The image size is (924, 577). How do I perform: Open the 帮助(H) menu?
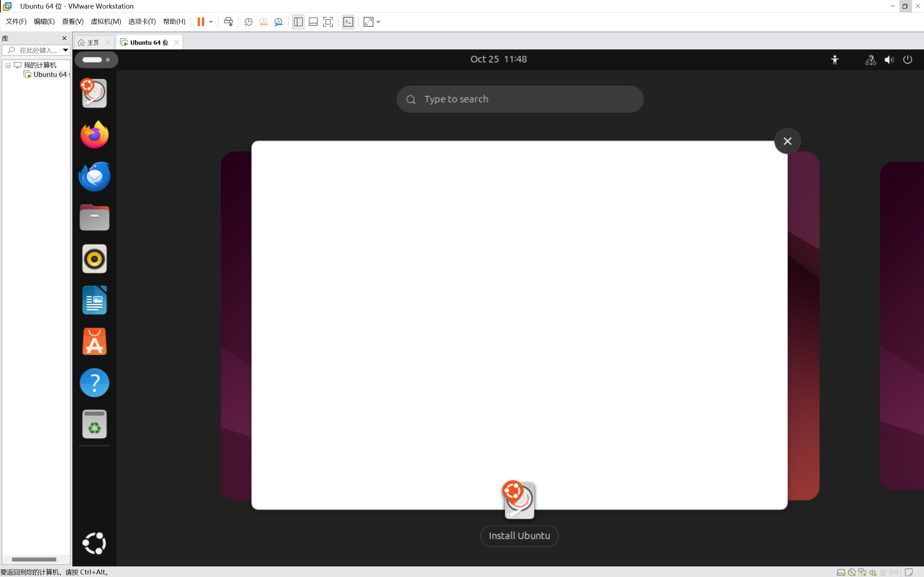click(x=174, y=21)
